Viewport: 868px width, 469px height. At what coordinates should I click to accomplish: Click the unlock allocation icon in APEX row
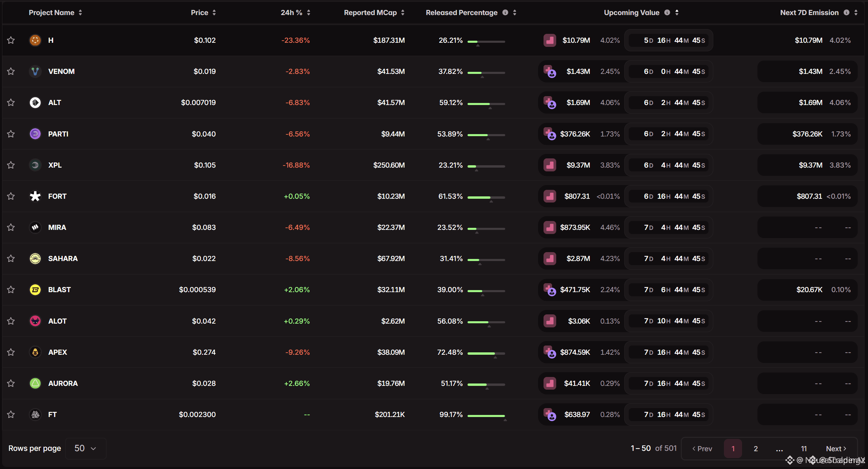pyautogui.click(x=550, y=352)
